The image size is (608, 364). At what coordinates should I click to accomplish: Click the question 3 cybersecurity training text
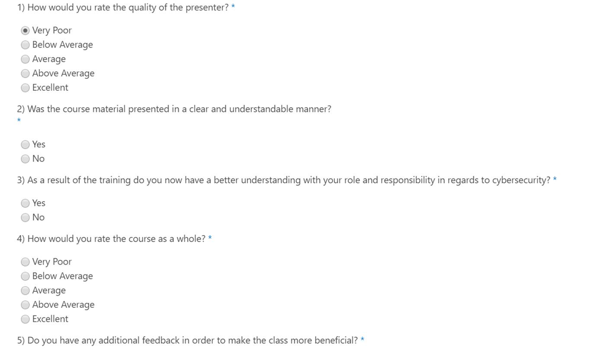tap(283, 180)
